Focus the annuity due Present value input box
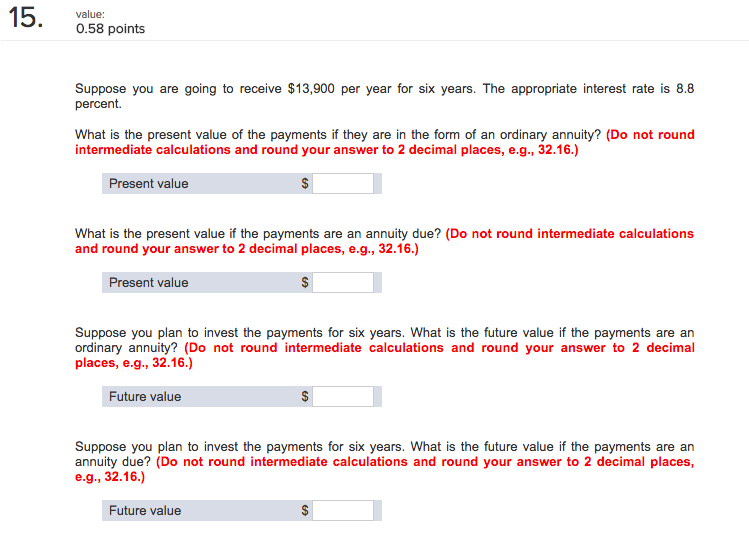Screen dimensions: 749x548 343,282
